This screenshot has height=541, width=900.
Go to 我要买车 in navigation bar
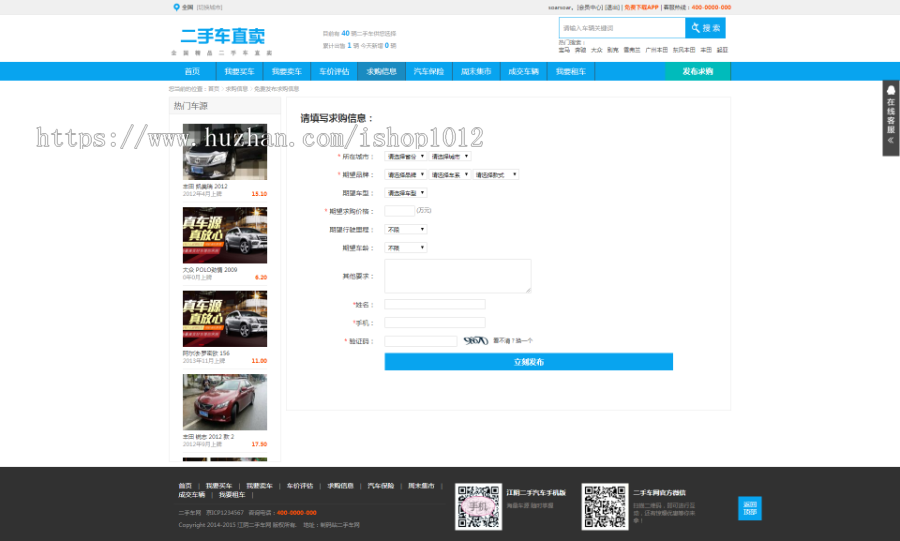[239, 72]
